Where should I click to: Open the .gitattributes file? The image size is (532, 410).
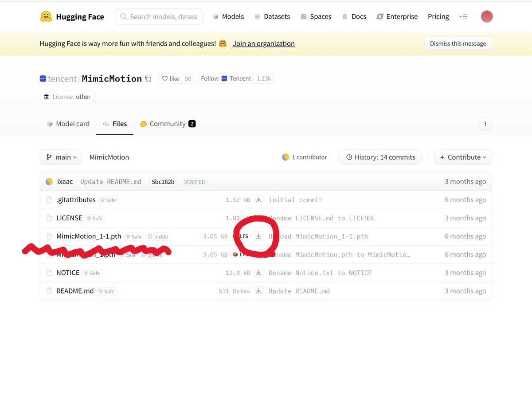point(76,200)
